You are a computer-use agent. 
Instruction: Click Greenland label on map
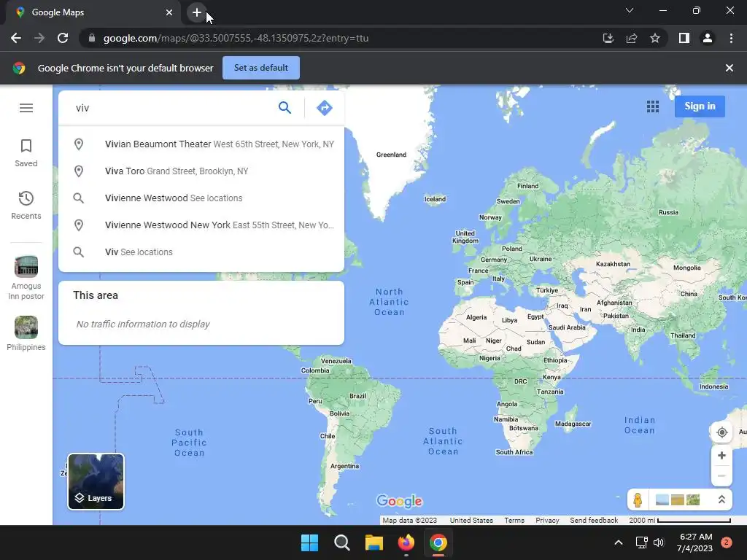coord(391,155)
